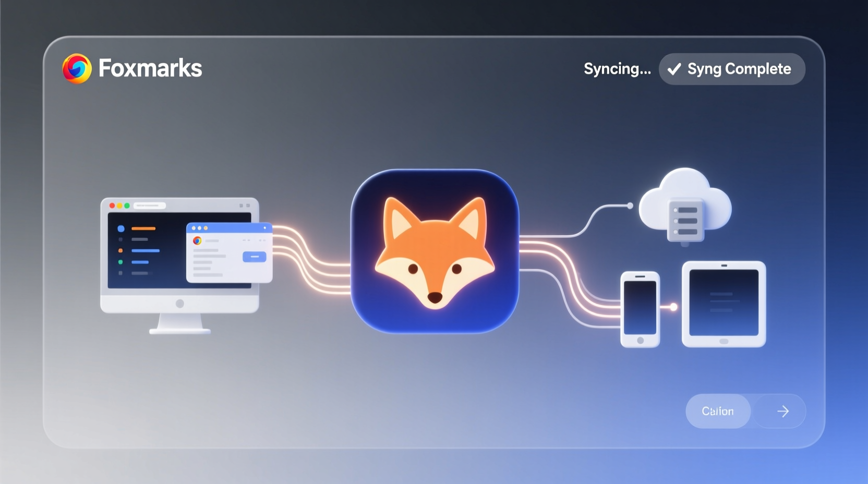Click the browser logo in the popup window
The image size is (868, 484).
197,240
